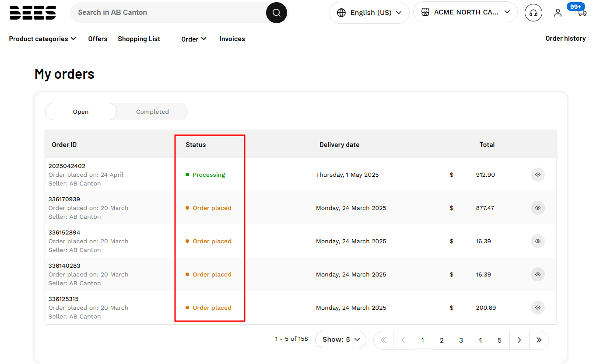Jump to last page of orders
Viewport: 593px width, 364px height.
539,340
